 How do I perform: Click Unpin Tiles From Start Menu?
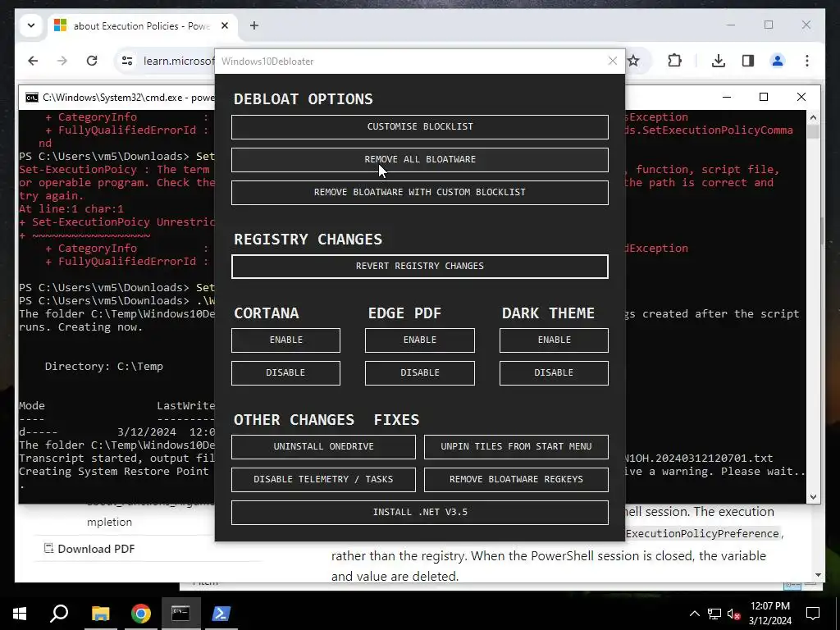click(516, 447)
